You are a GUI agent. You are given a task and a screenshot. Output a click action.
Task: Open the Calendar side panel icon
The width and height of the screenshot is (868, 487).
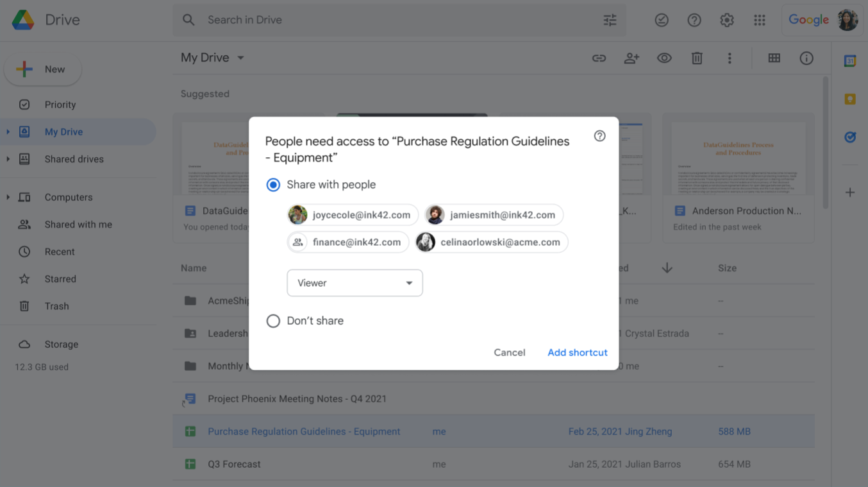coord(850,61)
